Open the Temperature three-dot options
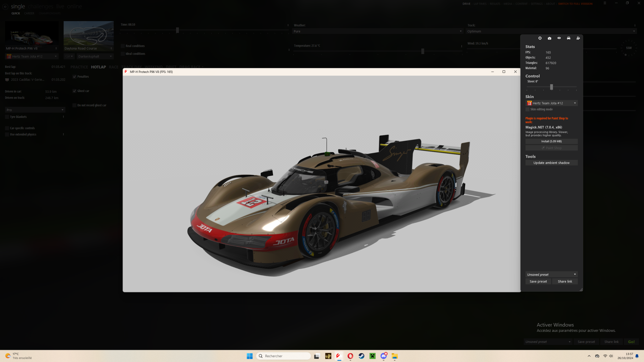644x362 pixels. (x=462, y=46)
